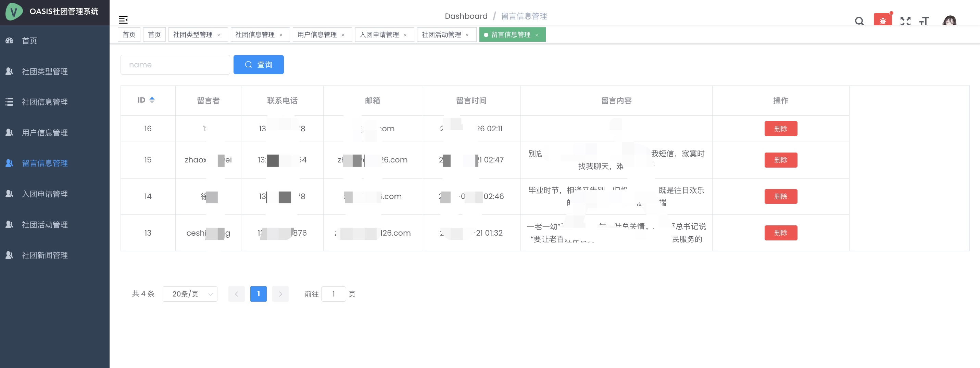The width and height of the screenshot is (980, 368).
Task: Open user avatar menu
Action: pos(950,21)
